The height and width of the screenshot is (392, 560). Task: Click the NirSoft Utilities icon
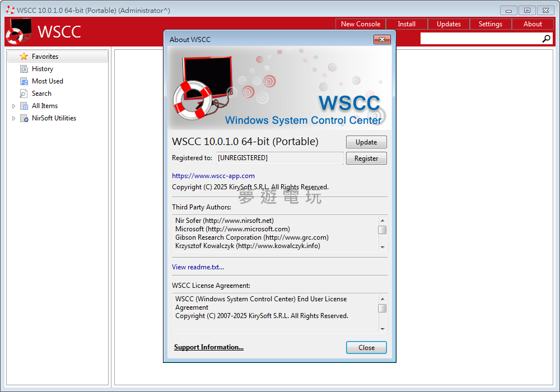tap(24, 118)
